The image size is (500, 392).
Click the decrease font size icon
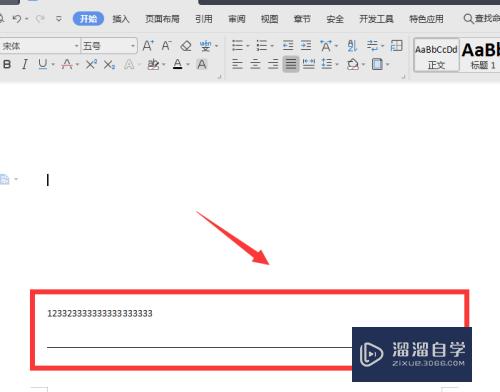tap(166, 45)
